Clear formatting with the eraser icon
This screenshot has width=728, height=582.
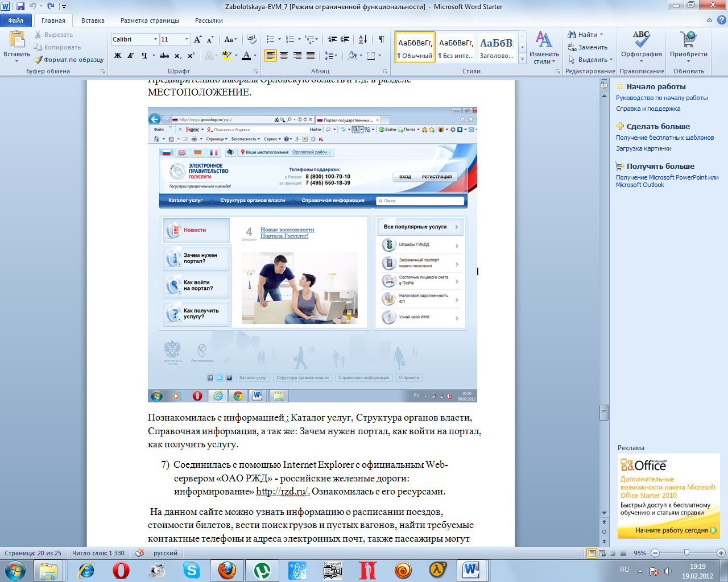(x=252, y=39)
